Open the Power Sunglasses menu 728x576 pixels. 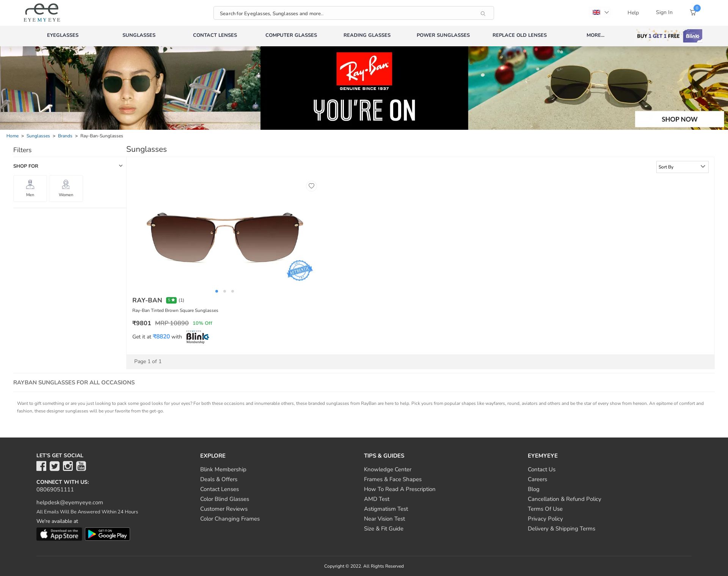[x=443, y=35]
